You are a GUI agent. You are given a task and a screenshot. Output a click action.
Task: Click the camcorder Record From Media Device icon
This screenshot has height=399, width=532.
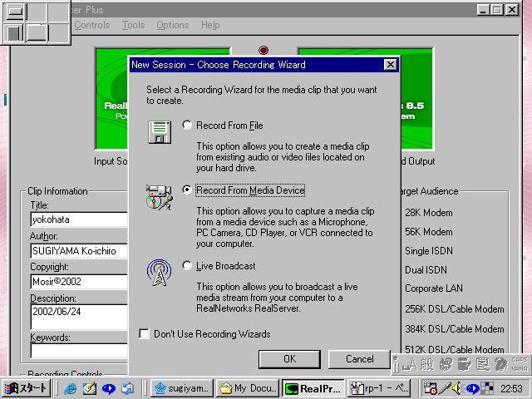(160, 198)
